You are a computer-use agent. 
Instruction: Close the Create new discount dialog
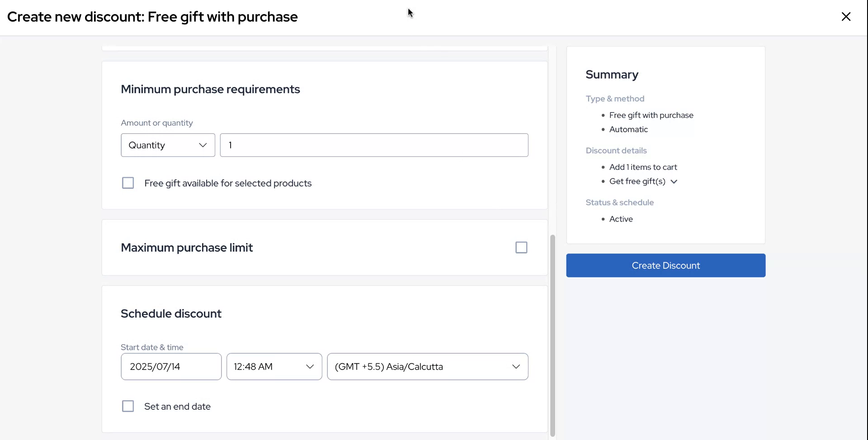click(x=846, y=17)
